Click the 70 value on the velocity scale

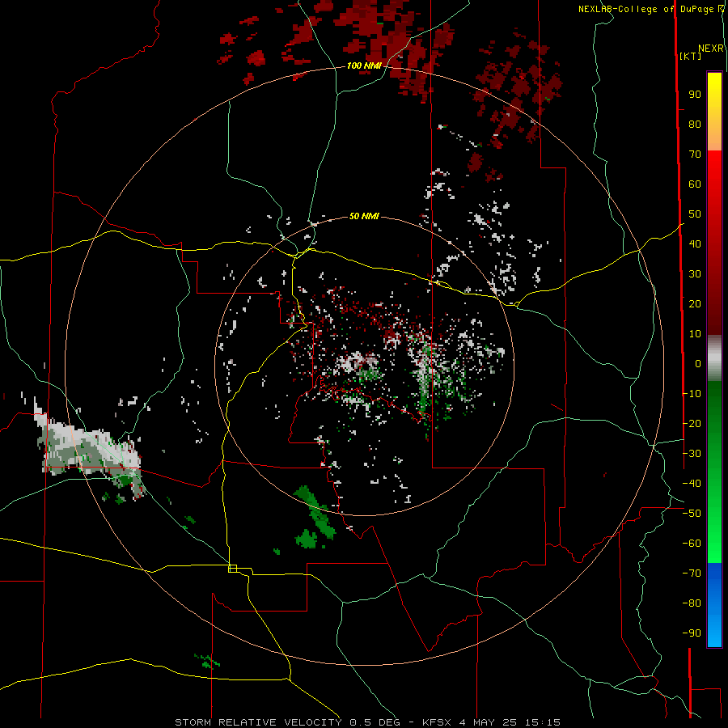point(695,154)
